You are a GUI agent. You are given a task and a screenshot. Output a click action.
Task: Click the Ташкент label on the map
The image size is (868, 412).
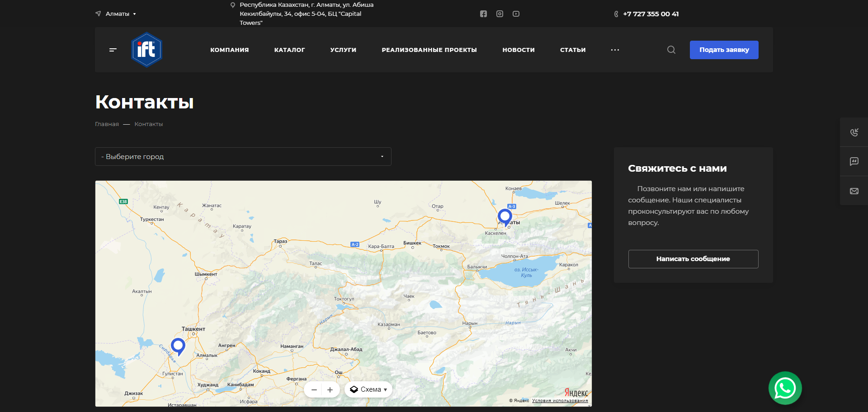(x=193, y=329)
